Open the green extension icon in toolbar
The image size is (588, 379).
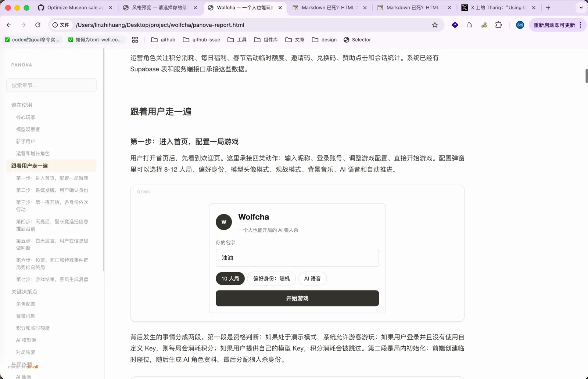(484, 25)
